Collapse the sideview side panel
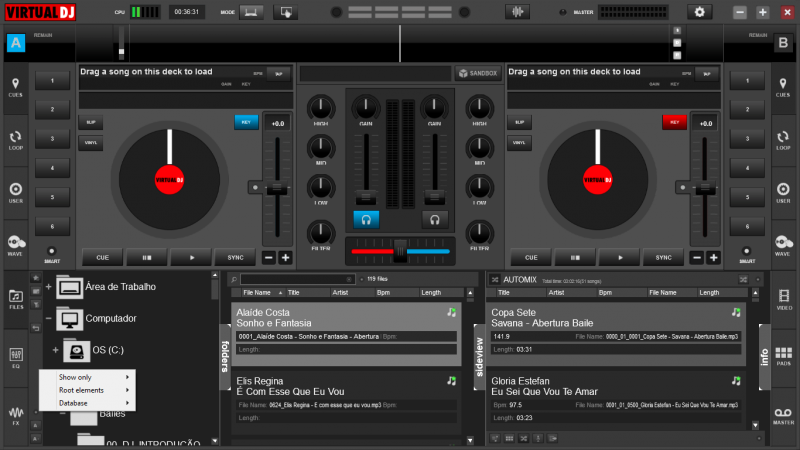Image resolution: width=800 pixels, height=450 pixels. click(479, 357)
